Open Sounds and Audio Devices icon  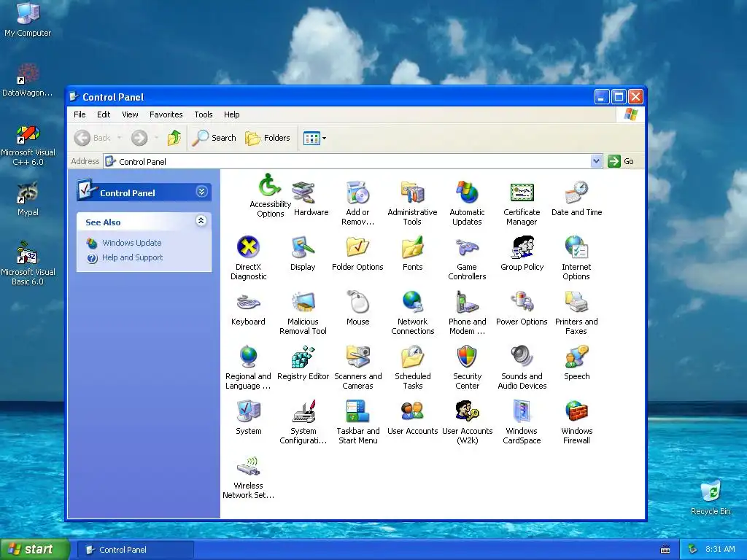(x=522, y=367)
